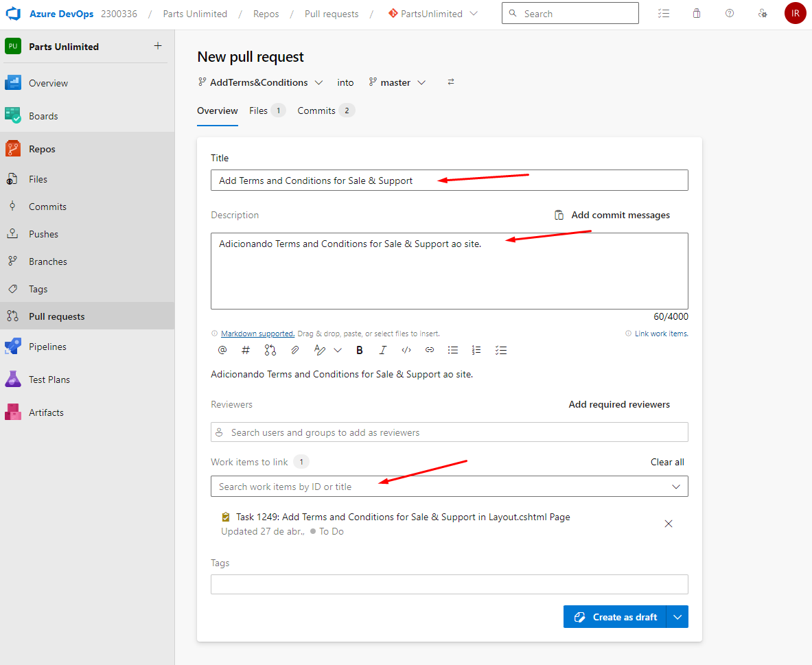812x665 pixels.
Task: Click the Description text area
Action: point(450,271)
